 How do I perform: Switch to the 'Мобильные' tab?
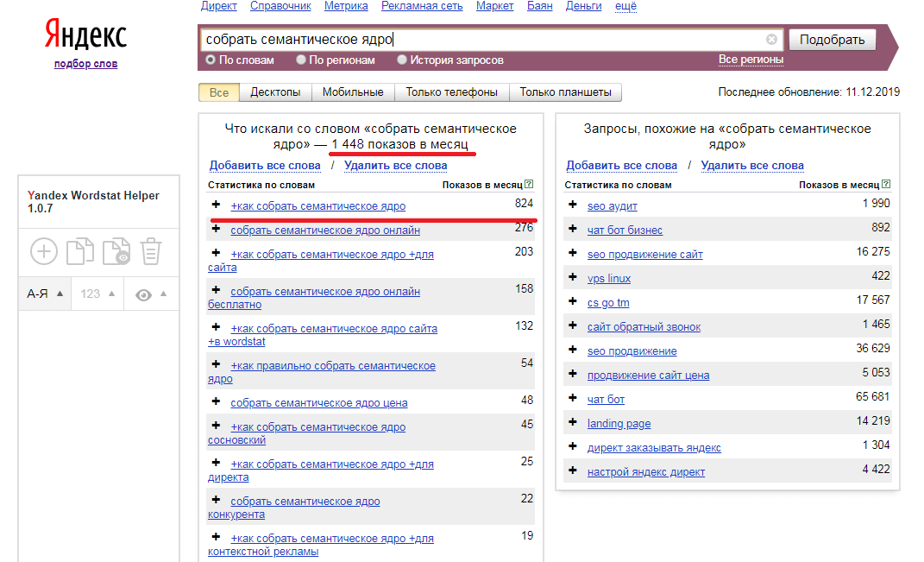pyautogui.click(x=353, y=92)
